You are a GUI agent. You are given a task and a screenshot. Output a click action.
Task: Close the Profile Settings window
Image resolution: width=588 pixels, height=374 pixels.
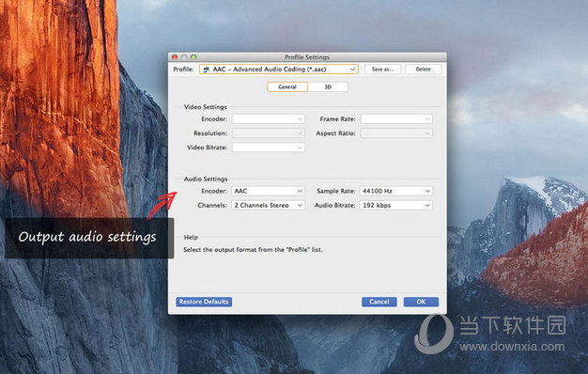[x=175, y=57]
